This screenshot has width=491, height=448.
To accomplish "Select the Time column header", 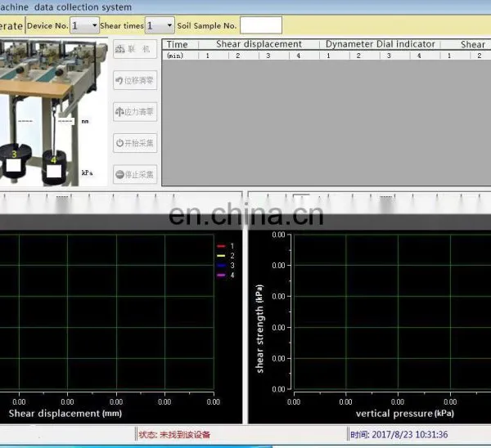I will [178, 44].
